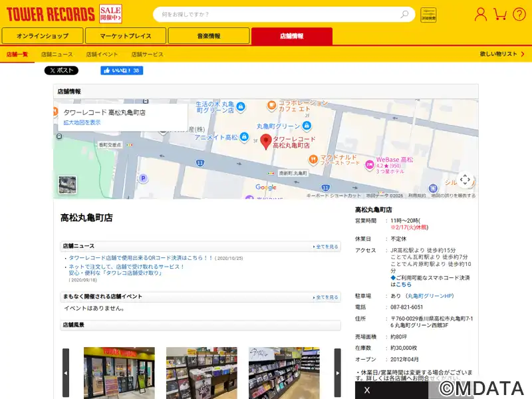Open 店舗サービス submenu item
Image resolution: width=532 pixels, height=399 pixels.
point(147,55)
